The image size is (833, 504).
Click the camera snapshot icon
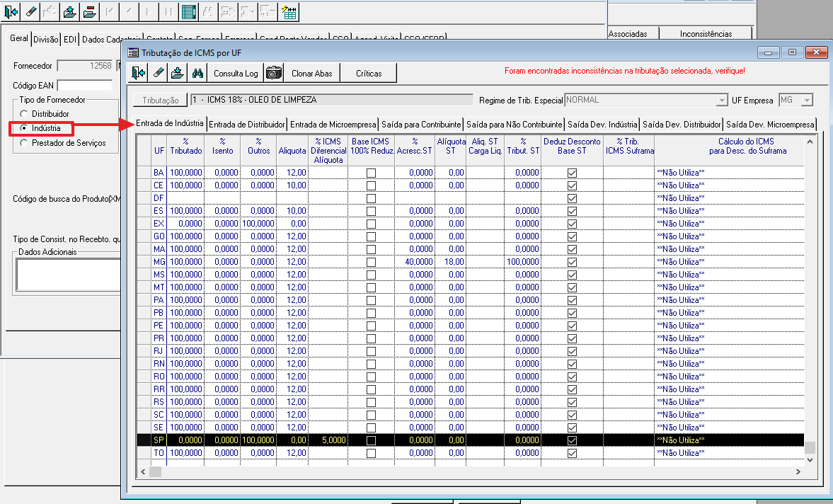tap(274, 73)
